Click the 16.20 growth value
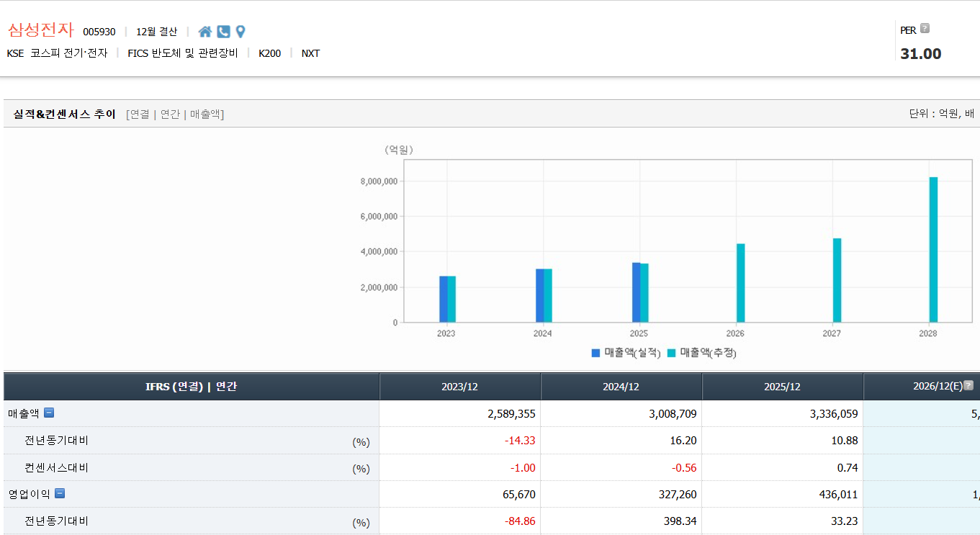980x535 pixels. point(683,441)
